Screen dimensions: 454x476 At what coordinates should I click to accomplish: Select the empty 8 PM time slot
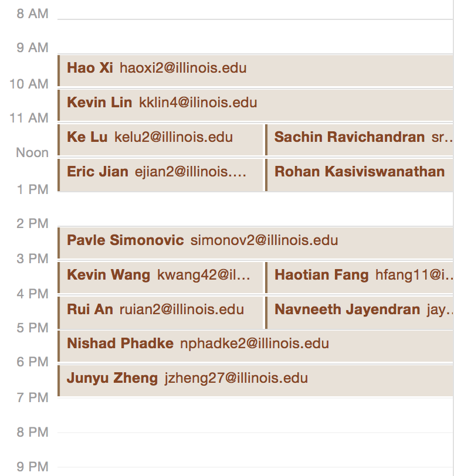pos(255,450)
